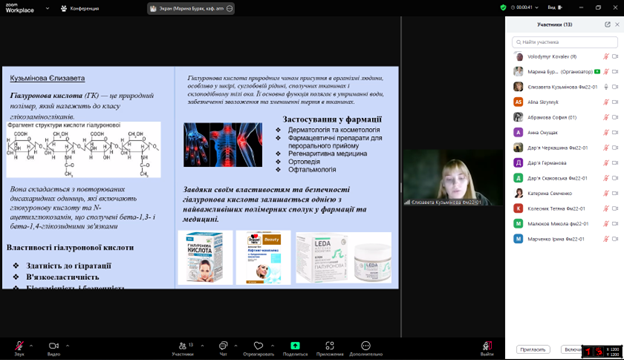Click the red К avatar of Колесник Тетяна
This screenshot has width=624, height=360.
click(518, 208)
